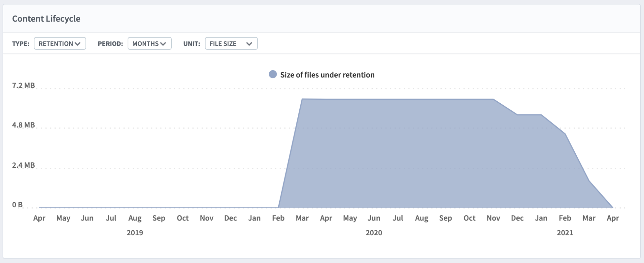Click the 4.8 MB y-axis label
Viewport: 644px width, 263px height.
pyautogui.click(x=24, y=125)
